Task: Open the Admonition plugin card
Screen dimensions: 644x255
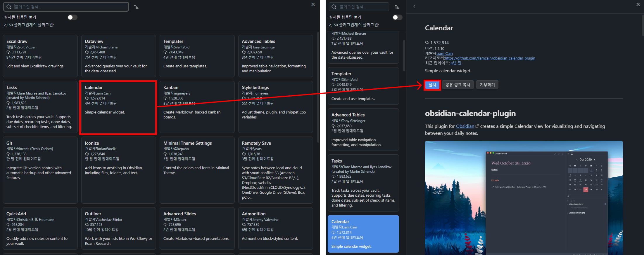Action: coord(275,228)
